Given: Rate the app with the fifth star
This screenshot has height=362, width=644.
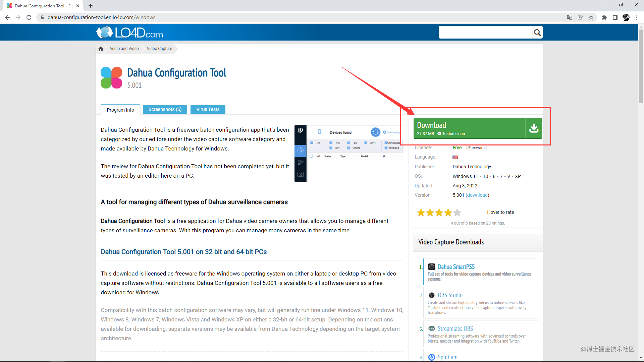Looking at the screenshot, I should 457,213.
